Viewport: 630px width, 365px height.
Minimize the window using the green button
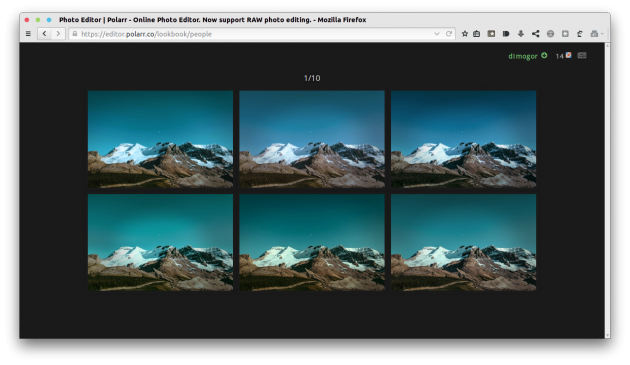(38, 19)
